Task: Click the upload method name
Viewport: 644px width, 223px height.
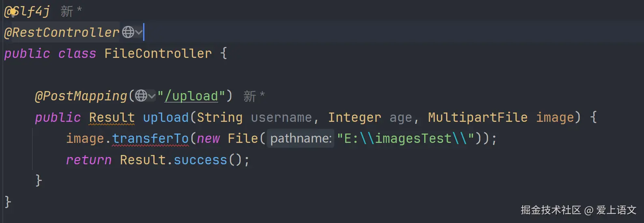Action: tap(166, 117)
